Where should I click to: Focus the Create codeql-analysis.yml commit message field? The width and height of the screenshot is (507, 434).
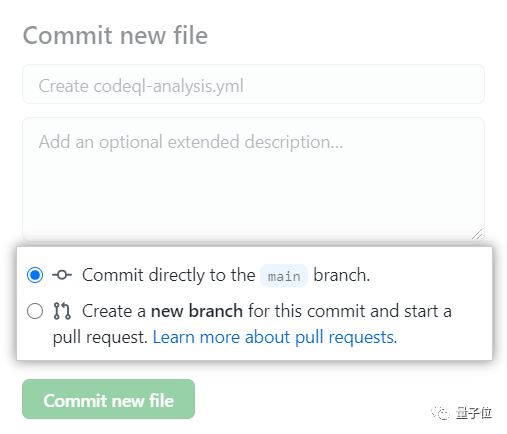pos(253,84)
